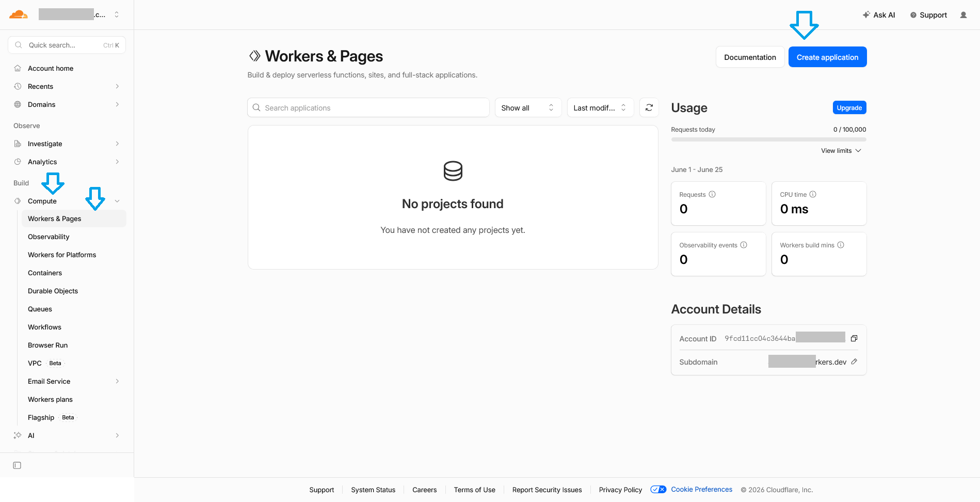The image size is (980, 502).
Task: Select Containers in the Compute menu
Action: [x=45, y=273]
